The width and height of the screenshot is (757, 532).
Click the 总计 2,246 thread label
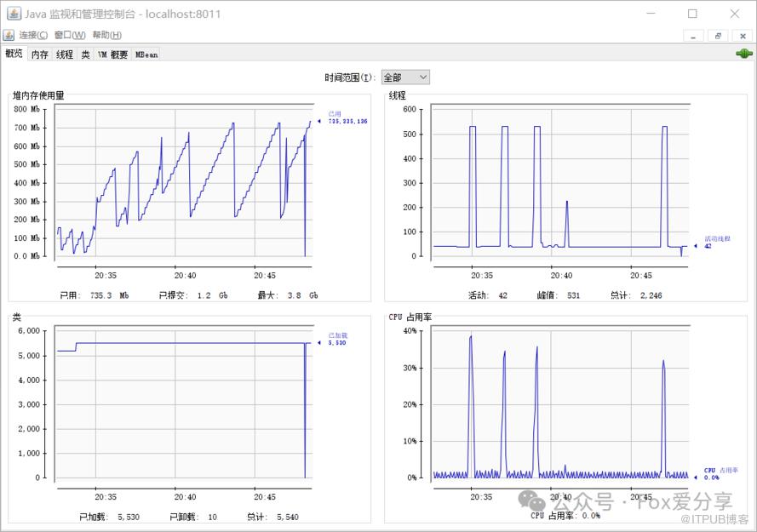(636, 295)
